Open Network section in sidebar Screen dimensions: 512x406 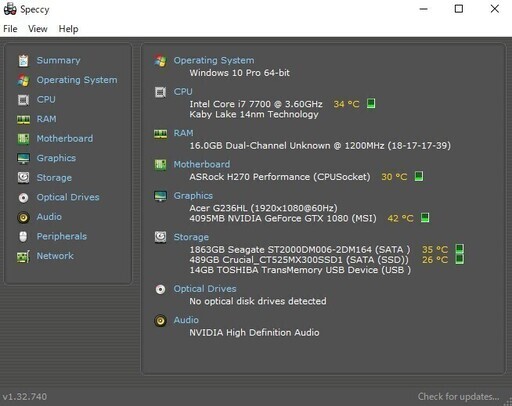tap(55, 256)
